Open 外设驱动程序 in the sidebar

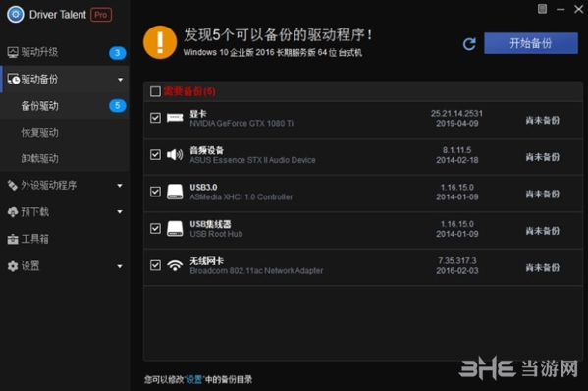(x=65, y=186)
